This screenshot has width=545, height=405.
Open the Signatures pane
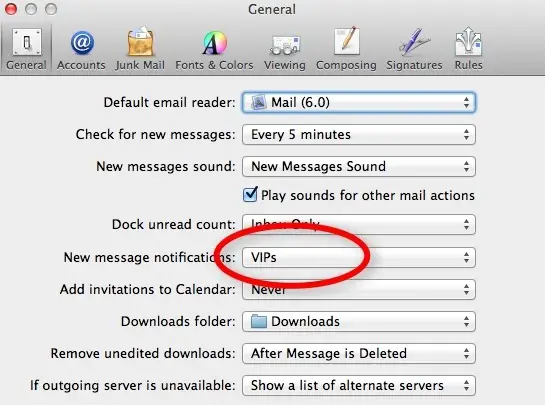[x=414, y=49]
